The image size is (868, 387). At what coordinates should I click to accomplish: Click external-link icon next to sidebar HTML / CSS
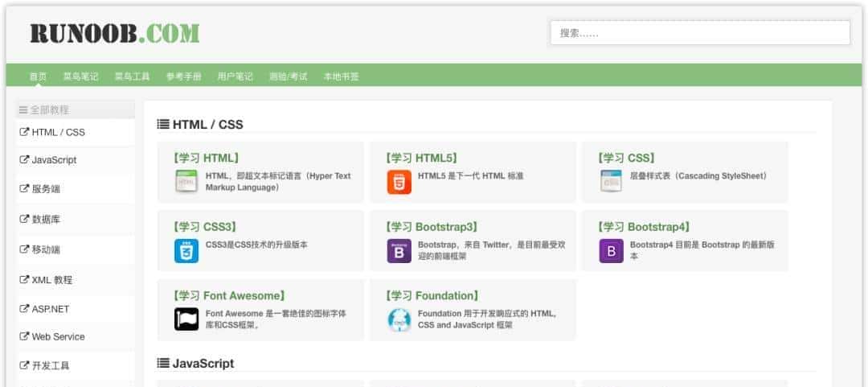(x=24, y=132)
